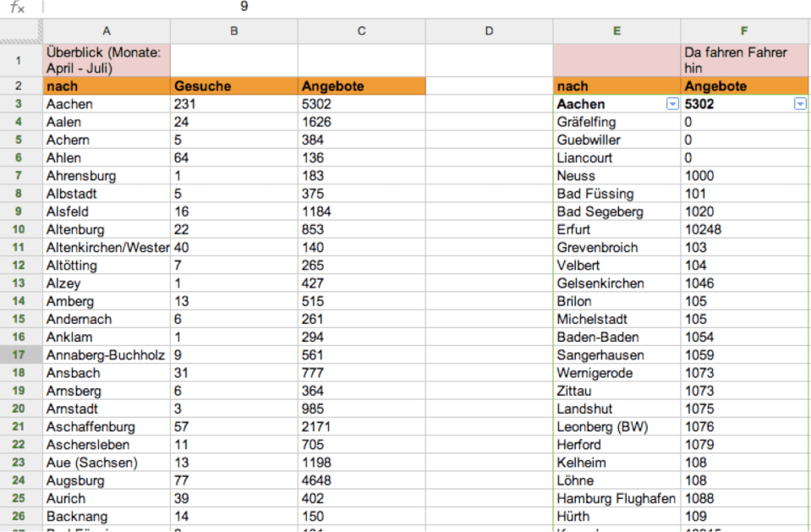
Task: Select the Annaberg-Buchholz cell
Action: [106, 355]
